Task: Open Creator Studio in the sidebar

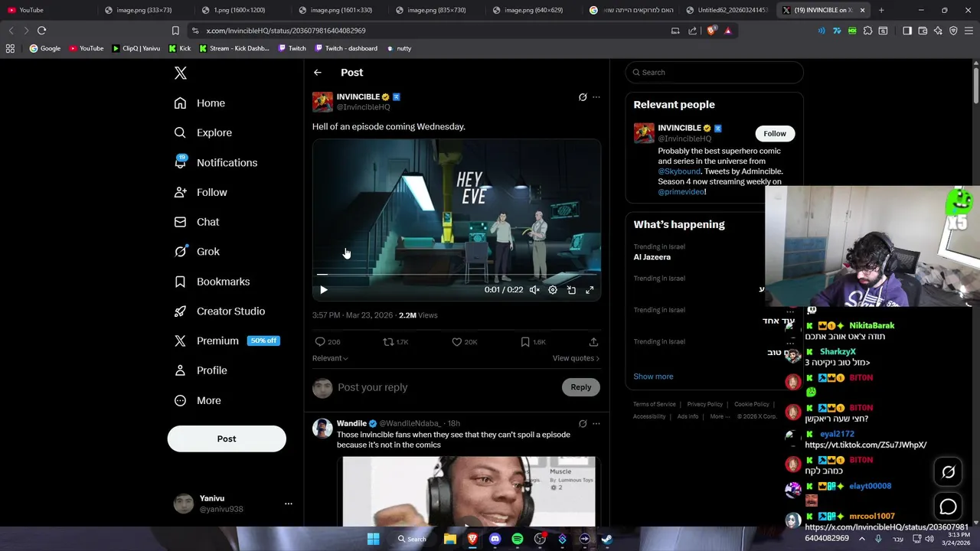Action: click(x=220, y=311)
